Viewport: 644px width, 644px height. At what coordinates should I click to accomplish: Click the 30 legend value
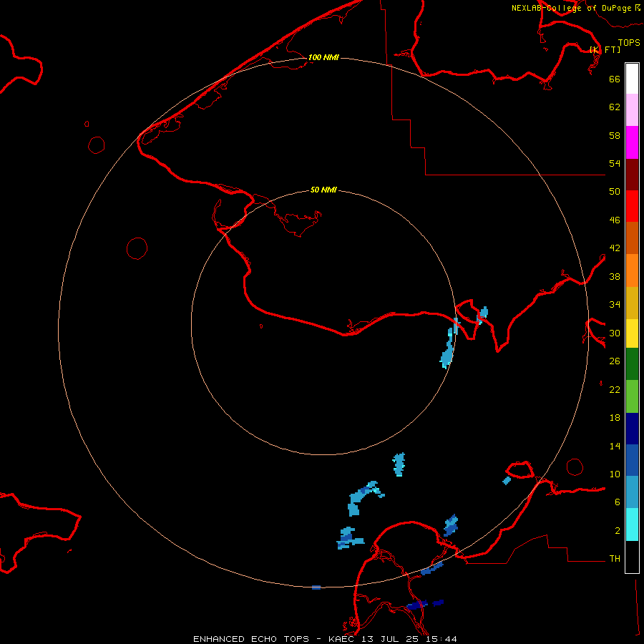pos(615,333)
